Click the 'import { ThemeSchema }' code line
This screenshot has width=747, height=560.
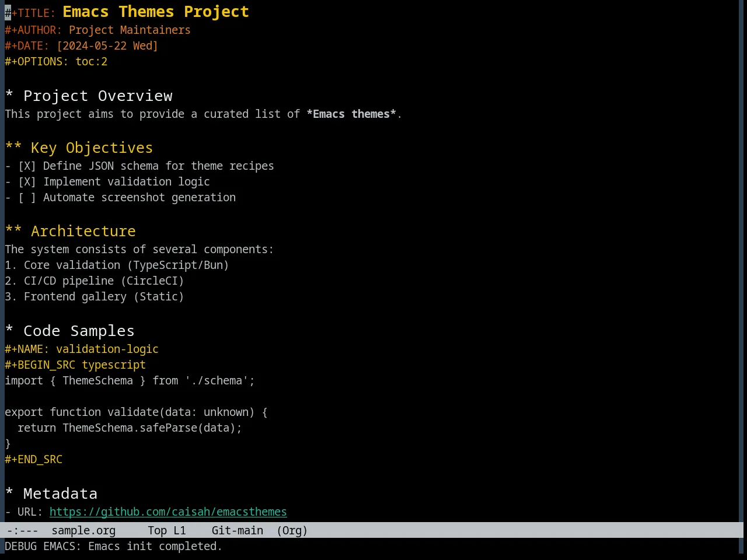130,381
